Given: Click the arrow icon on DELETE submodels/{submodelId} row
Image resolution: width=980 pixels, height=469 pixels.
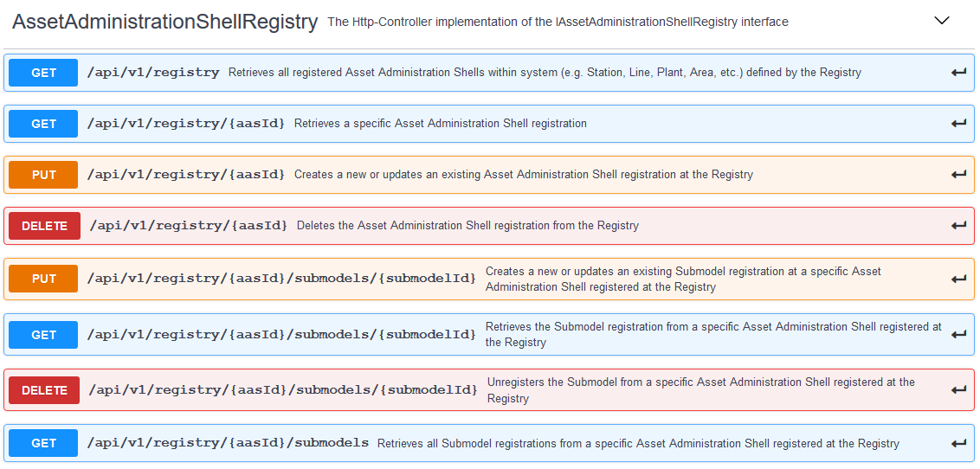Looking at the screenshot, I should [x=958, y=390].
